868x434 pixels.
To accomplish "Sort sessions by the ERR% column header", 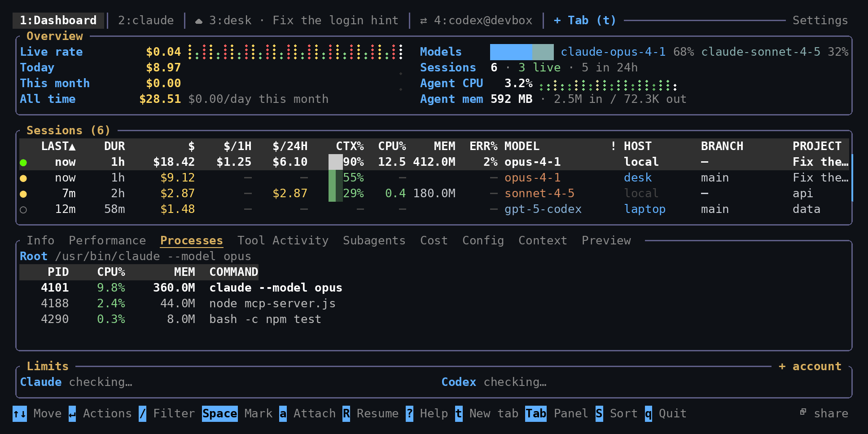I will coord(483,146).
